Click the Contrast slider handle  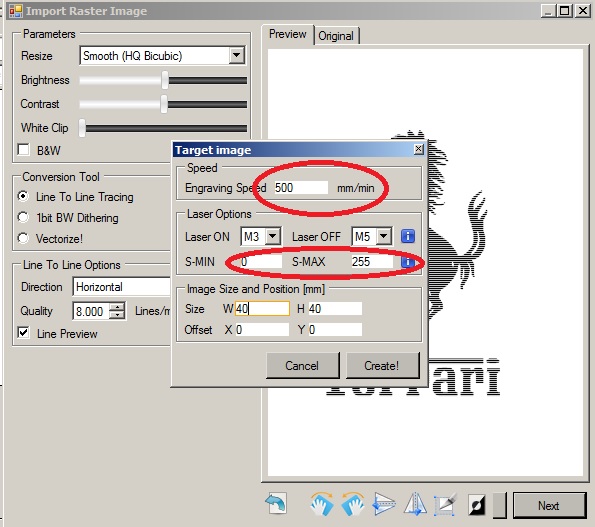tap(164, 104)
